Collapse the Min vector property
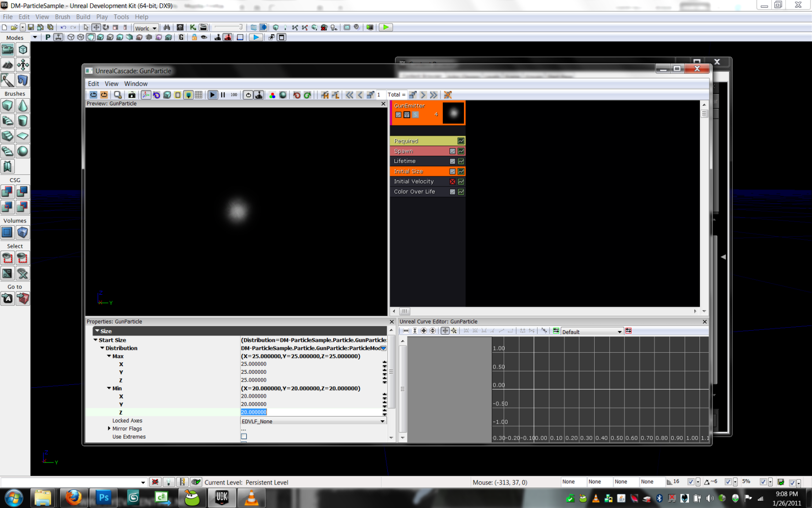Screen dimensions: 812x508 tap(109, 388)
